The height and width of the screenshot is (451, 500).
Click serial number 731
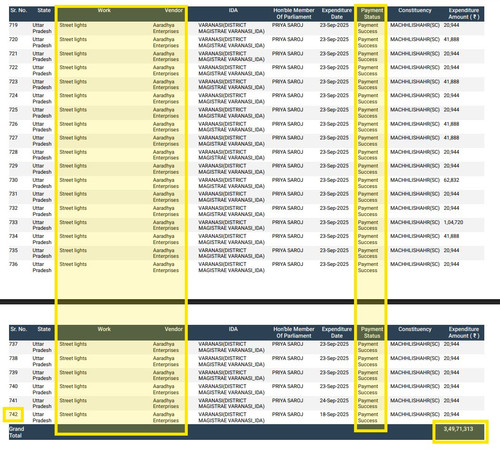coord(14,194)
